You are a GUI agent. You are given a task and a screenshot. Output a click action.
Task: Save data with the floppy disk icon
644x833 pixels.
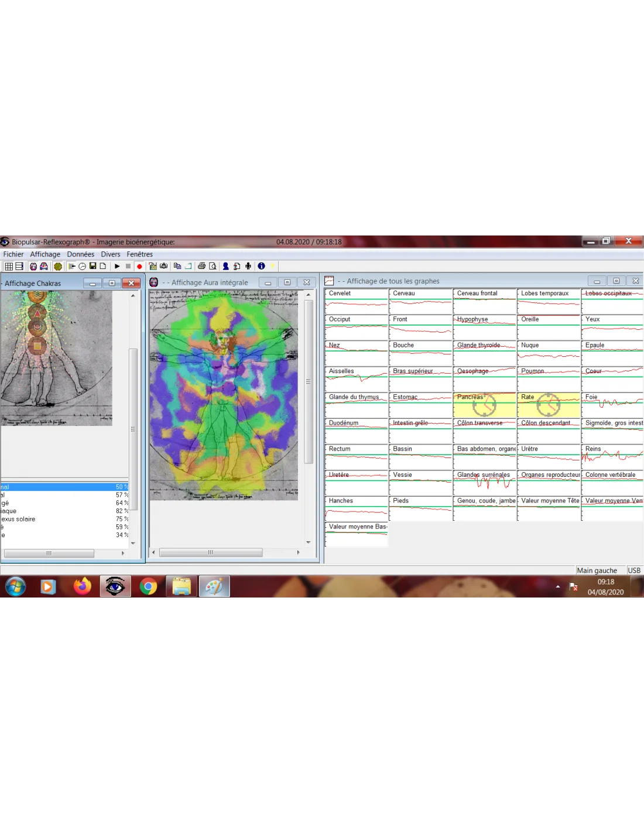point(93,267)
